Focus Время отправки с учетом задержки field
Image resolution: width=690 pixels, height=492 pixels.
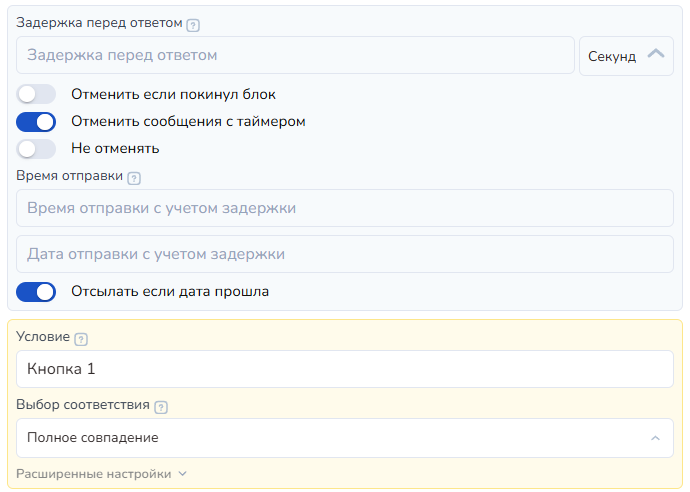coord(345,208)
